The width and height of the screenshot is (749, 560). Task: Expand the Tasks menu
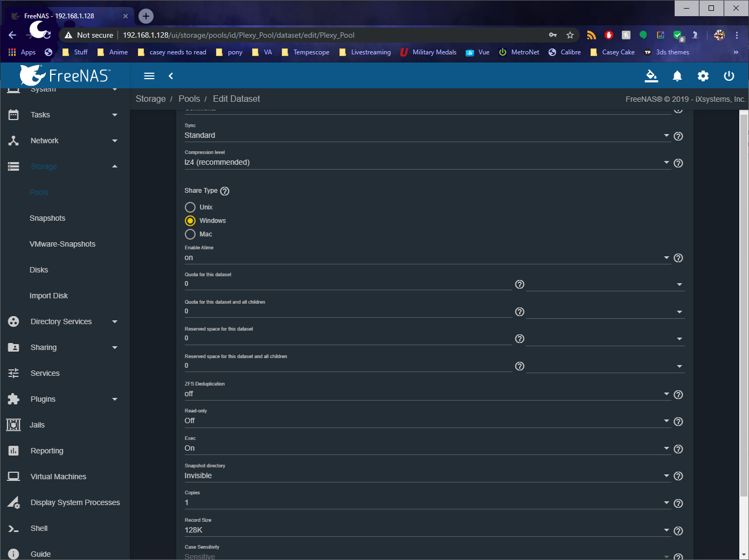point(65,115)
